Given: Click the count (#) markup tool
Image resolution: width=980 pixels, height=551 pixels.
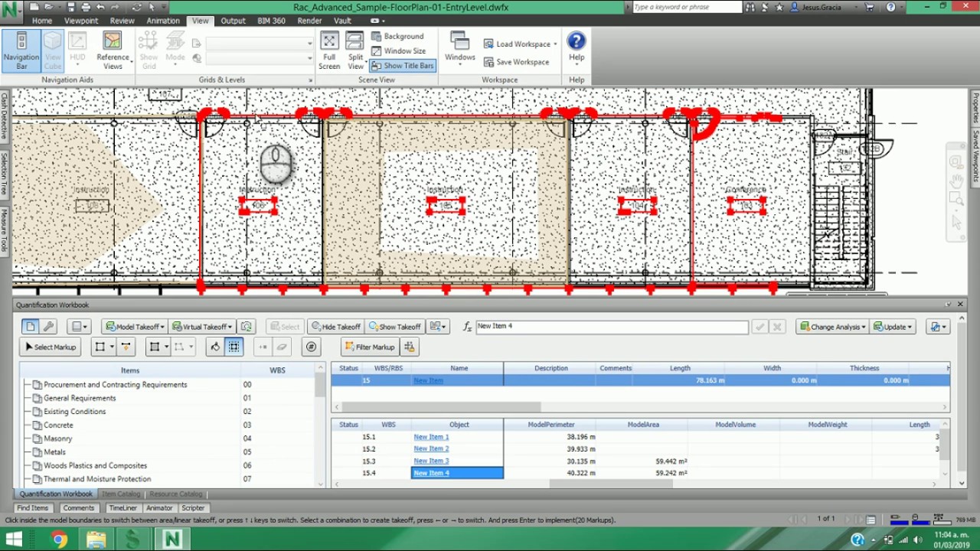Looking at the screenshot, I should pyautogui.click(x=311, y=347).
